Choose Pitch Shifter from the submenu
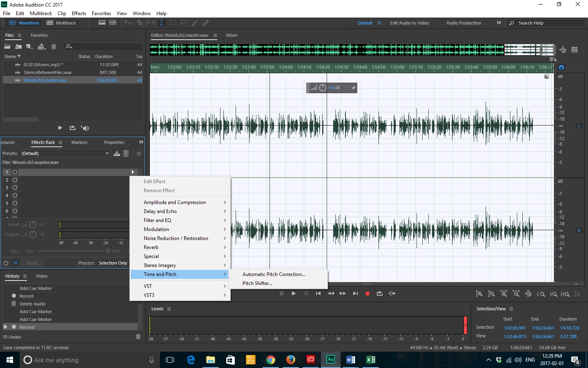This screenshot has width=588, height=368. [257, 283]
